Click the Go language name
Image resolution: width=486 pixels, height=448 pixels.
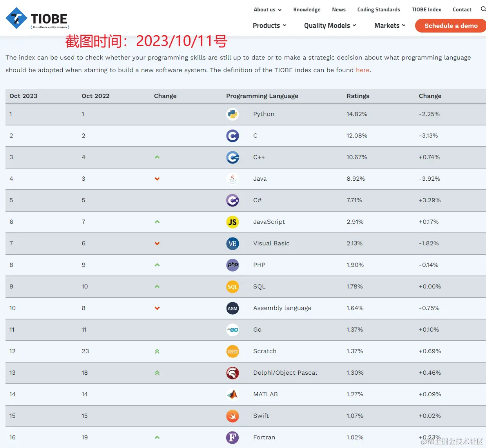point(257,330)
